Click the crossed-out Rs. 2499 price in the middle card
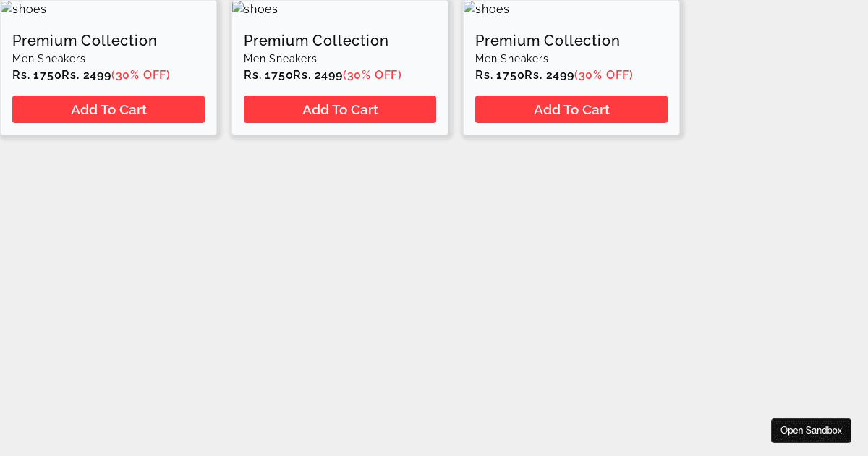This screenshot has width=868, height=456. [x=318, y=75]
